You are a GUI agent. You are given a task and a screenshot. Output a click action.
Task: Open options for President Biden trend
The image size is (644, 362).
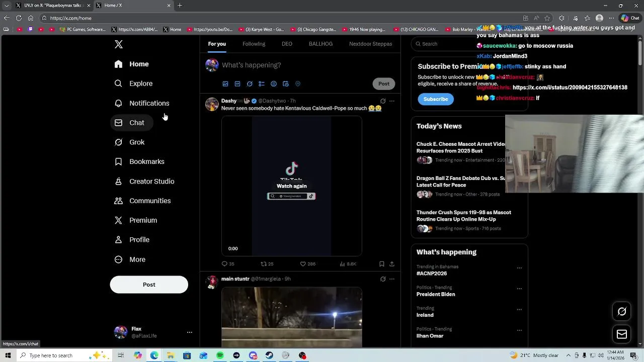[519, 289]
